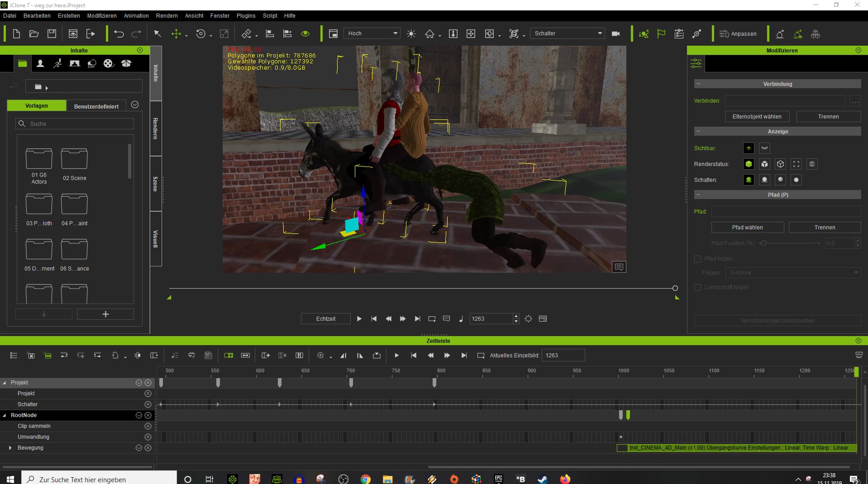
Task: Click the Anpassen button
Action: (x=738, y=34)
